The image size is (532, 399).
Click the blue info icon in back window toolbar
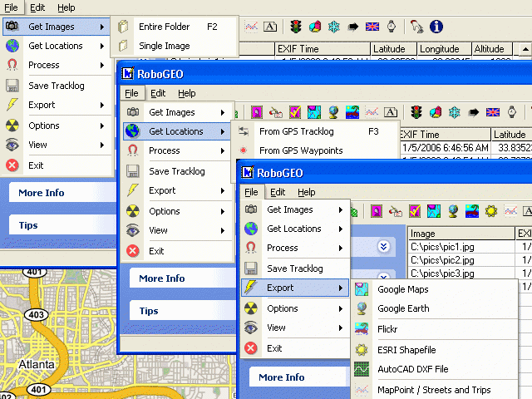(x=436, y=27)
